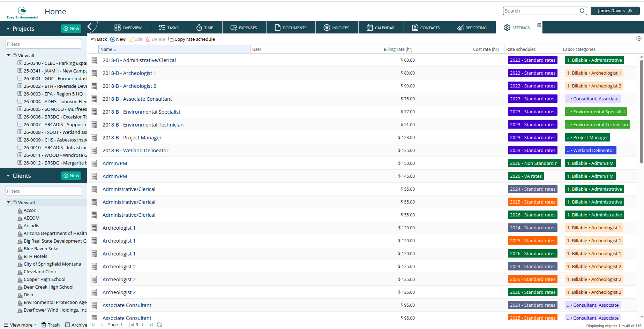Open the Invoices tab
Screen dimensions: 644x329
pos(336,28)
